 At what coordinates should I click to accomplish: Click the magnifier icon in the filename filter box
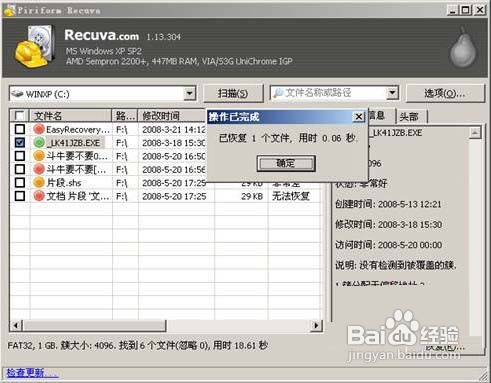pyautogui.click(x=278, y=93)
